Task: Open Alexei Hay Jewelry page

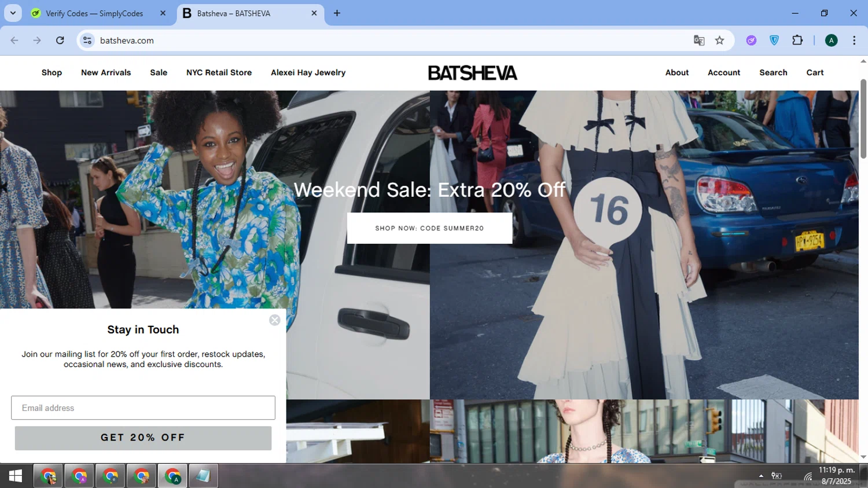Action: click(x=308, y=72)
